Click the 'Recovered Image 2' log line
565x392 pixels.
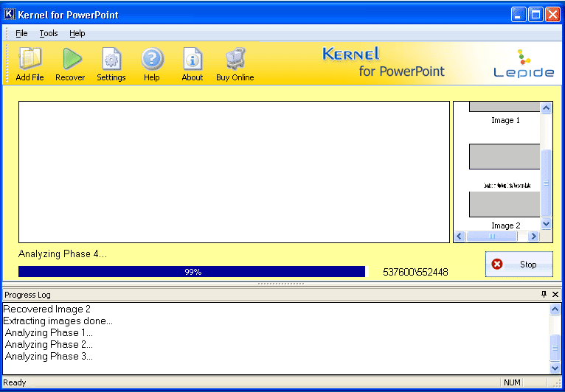[x=47, y=309]
